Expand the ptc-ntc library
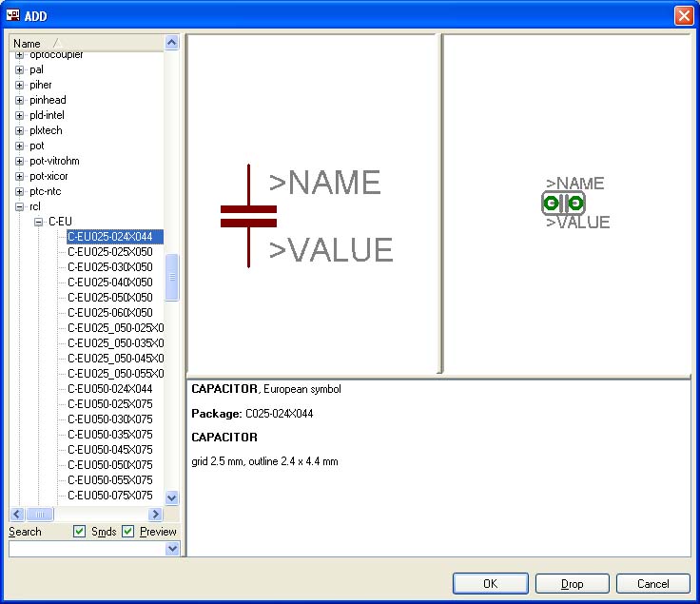This screenshot has height=604, width=700. 19,191
